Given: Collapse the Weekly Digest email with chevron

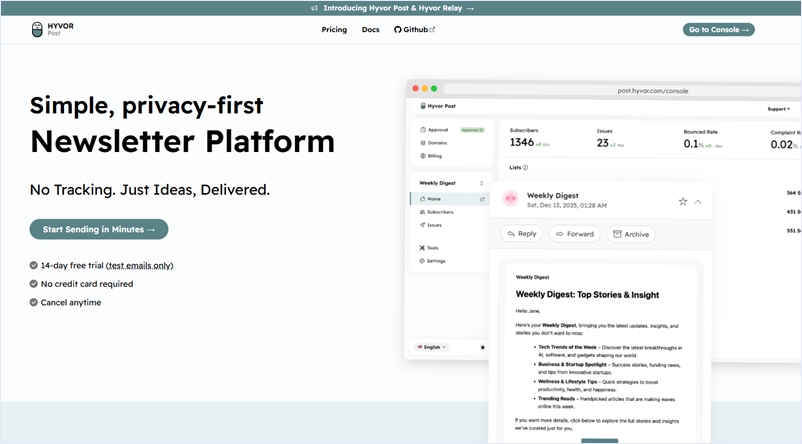Looking at the screenshot, I should point(698,201).
